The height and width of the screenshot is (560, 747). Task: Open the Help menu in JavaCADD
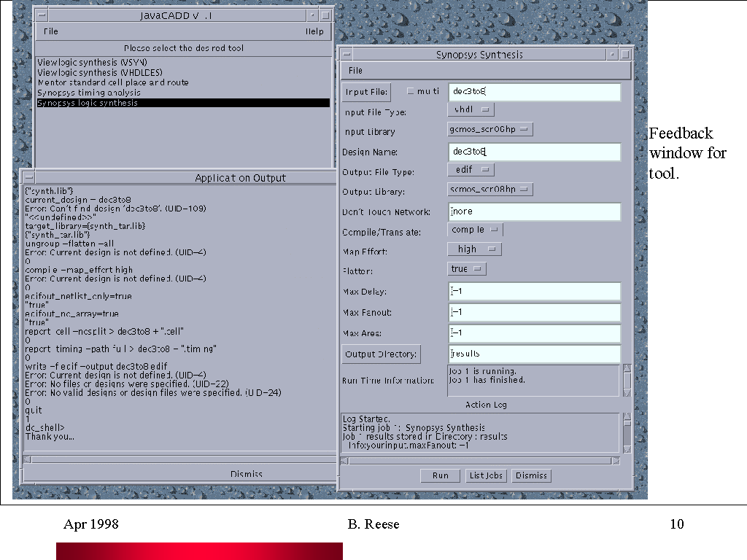pyautogui.click(x=314, y=31)
